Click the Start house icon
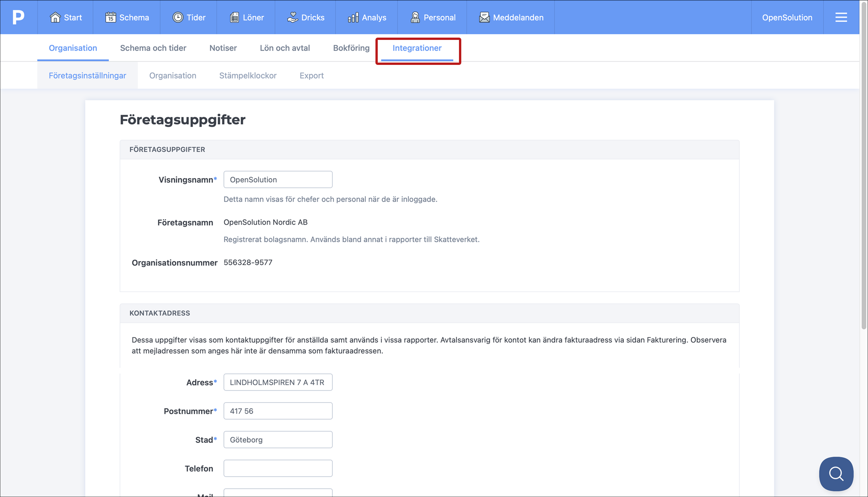The width and height of the screenshot is (868, 497). click(55, 18)
